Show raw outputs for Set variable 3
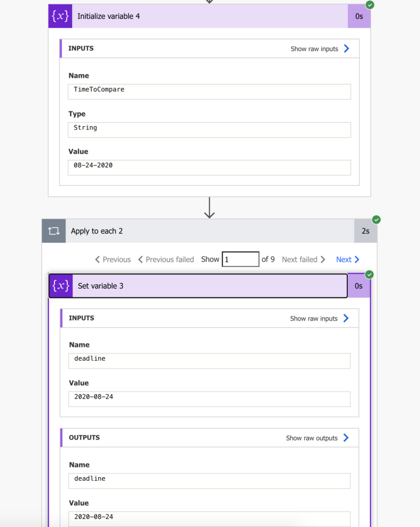This screenshot has width=420, height=527. pos(312,438)
